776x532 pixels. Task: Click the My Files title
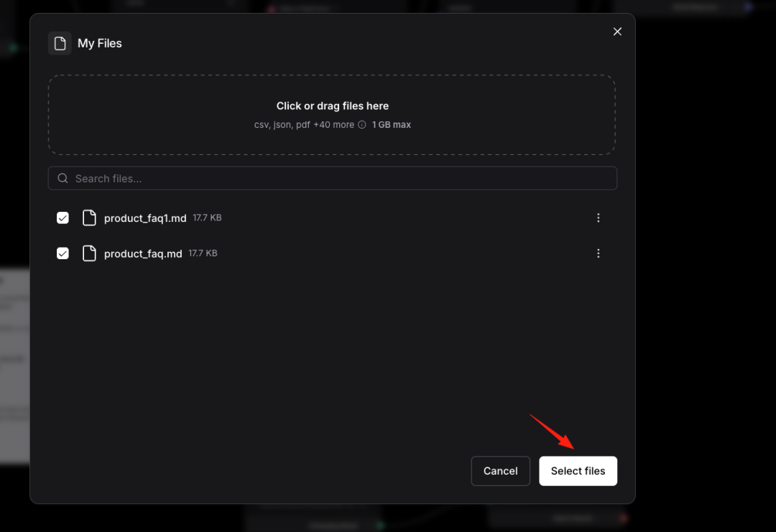click(99, 44)
